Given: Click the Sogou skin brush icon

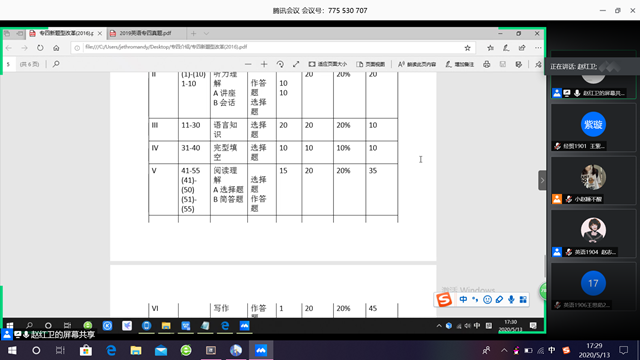Looking at the screenshot, I should click(x=499, y=300).
